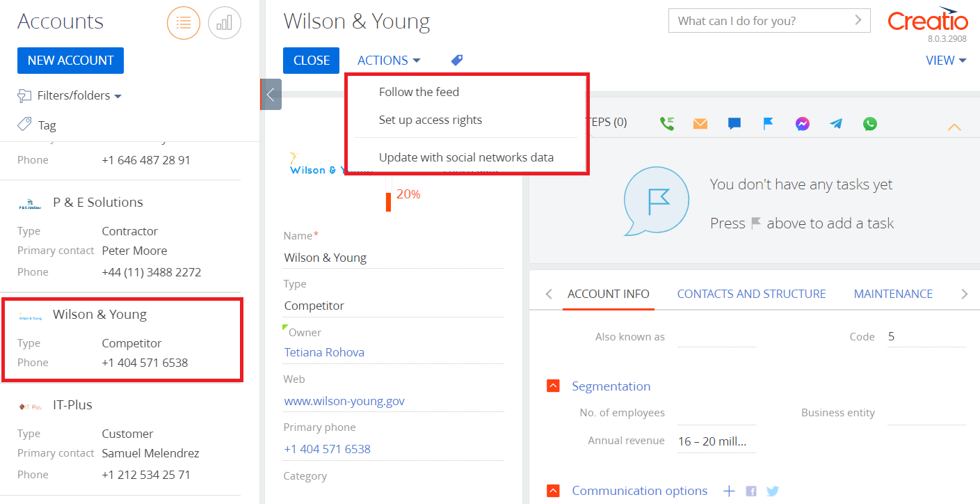Click the Type field showing Competitor

[394, 306]
